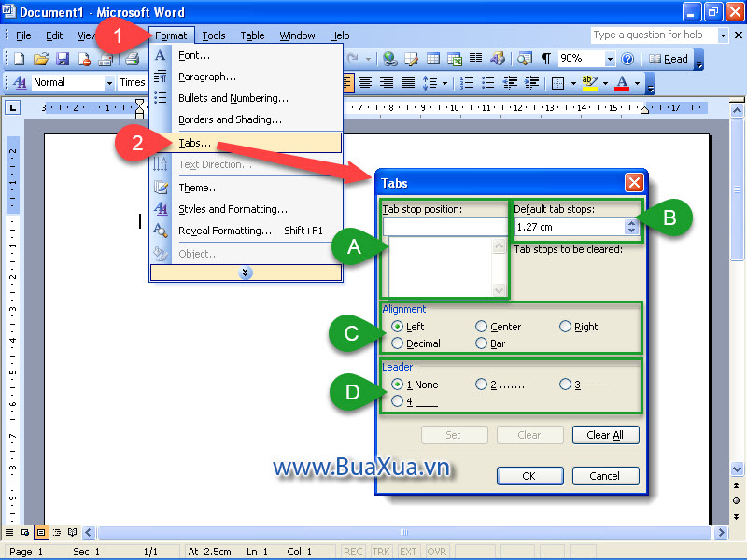747x560 pixels.
Task: Choose Paragraph... in Format menu
Action: (246, 77)
